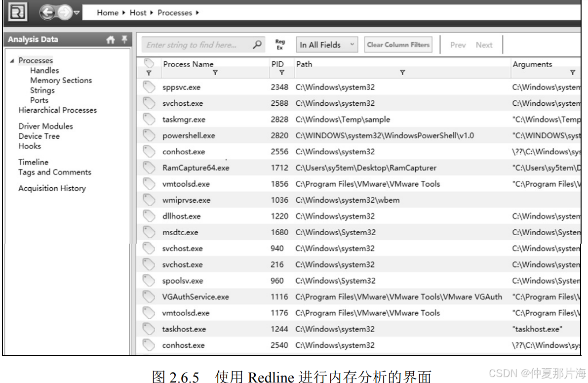Tag the spoolsv.exe row
588x383 pixels.
tap(149, 281)
